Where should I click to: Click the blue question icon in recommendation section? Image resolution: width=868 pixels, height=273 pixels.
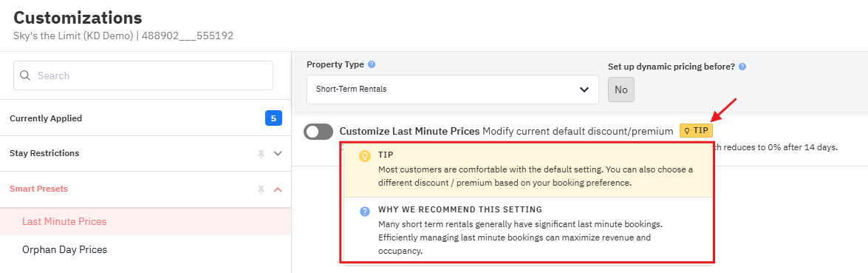click(365, 212)
